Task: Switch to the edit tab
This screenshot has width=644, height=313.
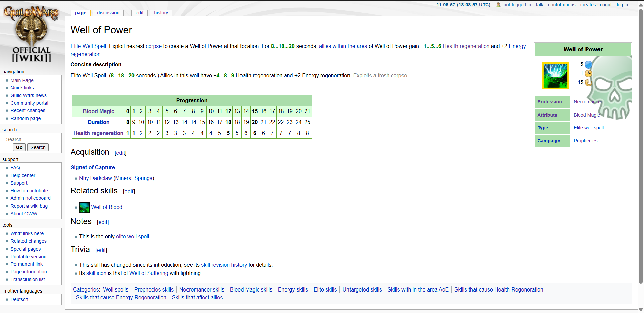Action: pos(140,13)
